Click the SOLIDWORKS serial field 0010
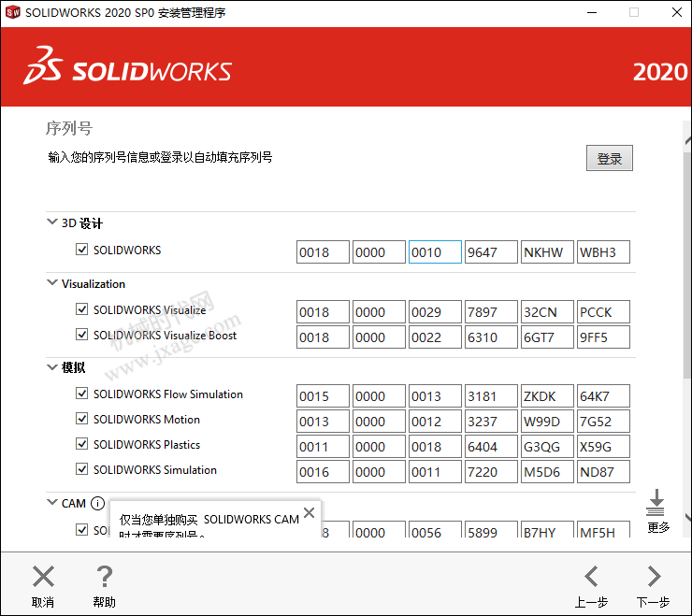The width and height of the screenshot is (692, 616). point(435,252)
